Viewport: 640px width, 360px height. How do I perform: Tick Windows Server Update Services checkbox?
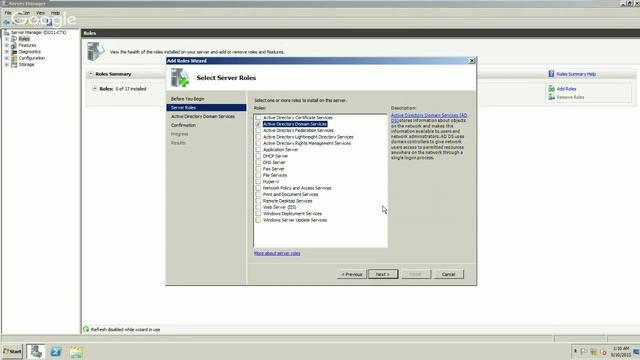pyautogui.click(x=258, y=220)
